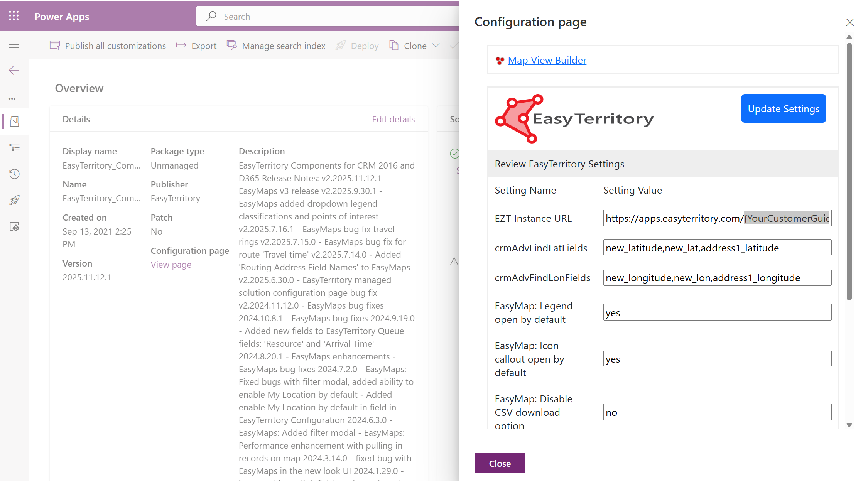
Task: Select the Overview sidebar icon
Action: [x=15, y=122]
